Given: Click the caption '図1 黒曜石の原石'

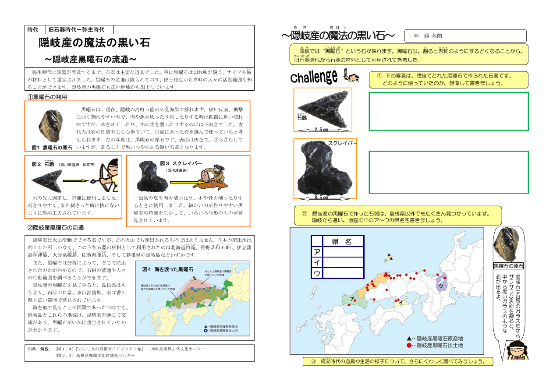Looking at the screenshot, I should click(52, 148).
